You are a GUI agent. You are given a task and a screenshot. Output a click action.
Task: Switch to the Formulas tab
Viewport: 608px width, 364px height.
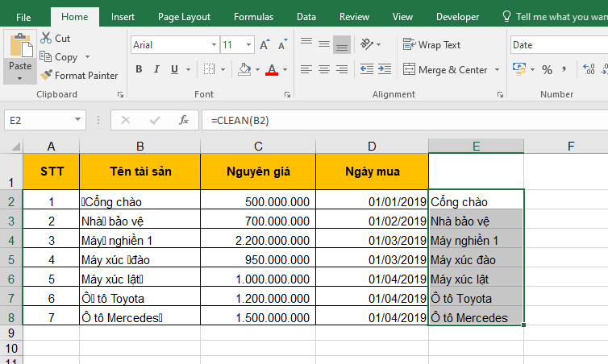coord(253,16)
